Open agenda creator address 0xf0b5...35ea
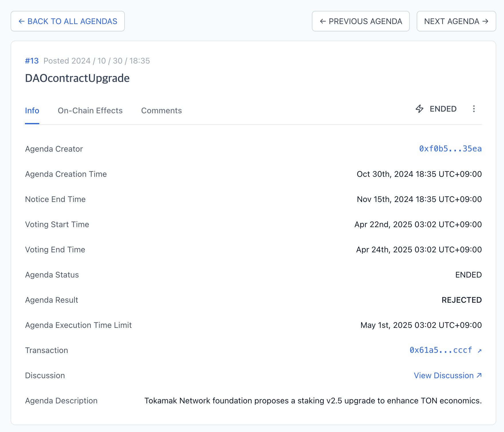The width and height of the screenshot is (504, 432). [450, 149]
